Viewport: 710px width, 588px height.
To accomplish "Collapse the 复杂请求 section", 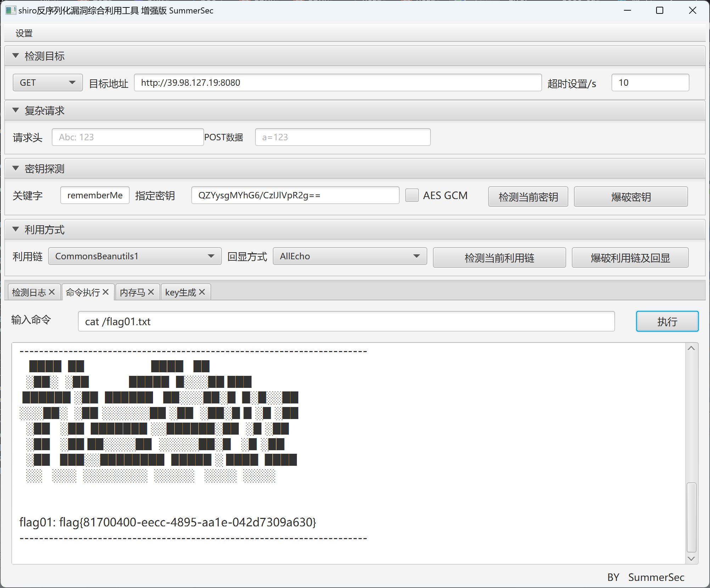I will pyautogui.click(x=16, y=110).
